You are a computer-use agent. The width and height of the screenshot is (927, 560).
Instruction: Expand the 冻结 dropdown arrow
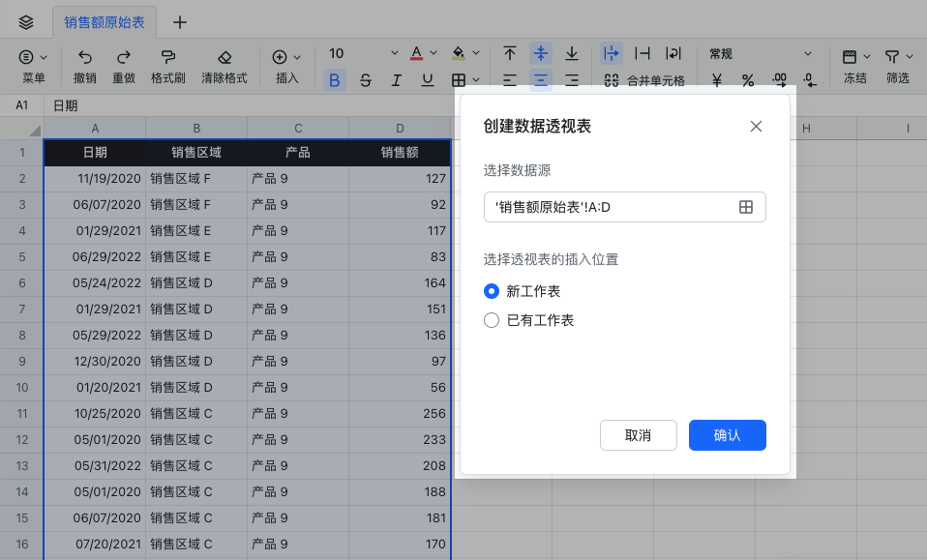[867, 57]
